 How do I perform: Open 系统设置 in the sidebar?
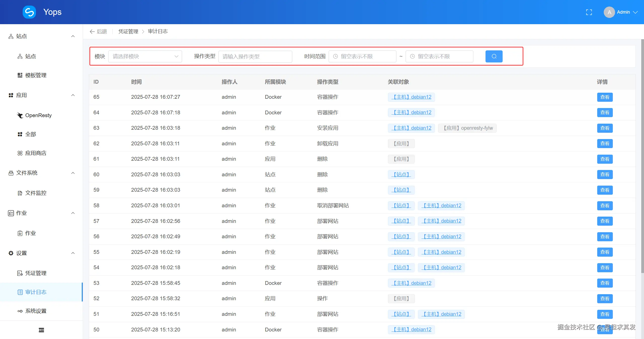[35, 311]
